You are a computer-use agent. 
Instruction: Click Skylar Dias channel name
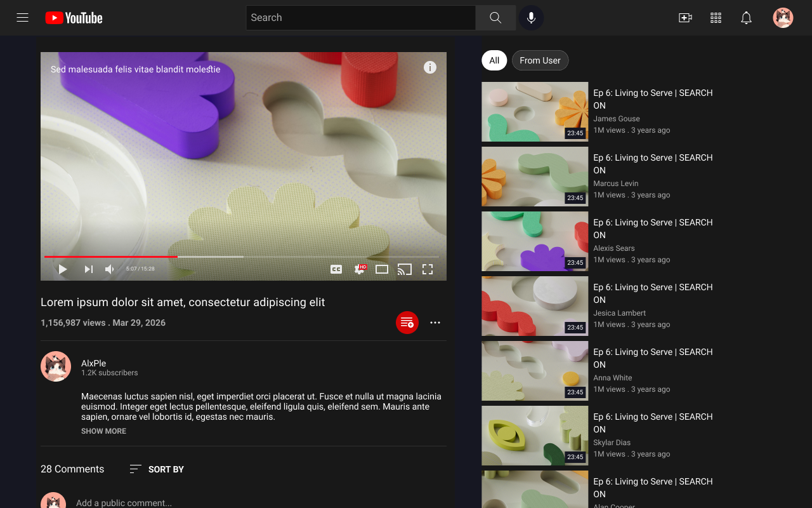612,443
